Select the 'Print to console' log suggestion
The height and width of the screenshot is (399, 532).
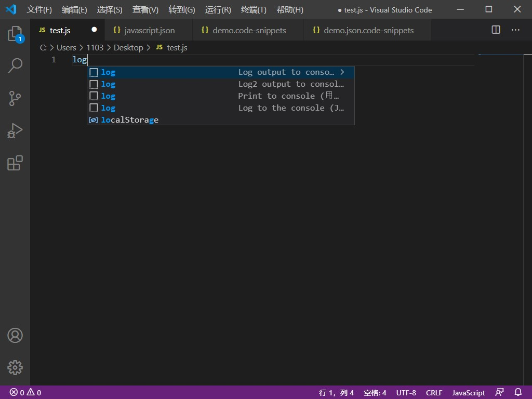pos(221,96)
